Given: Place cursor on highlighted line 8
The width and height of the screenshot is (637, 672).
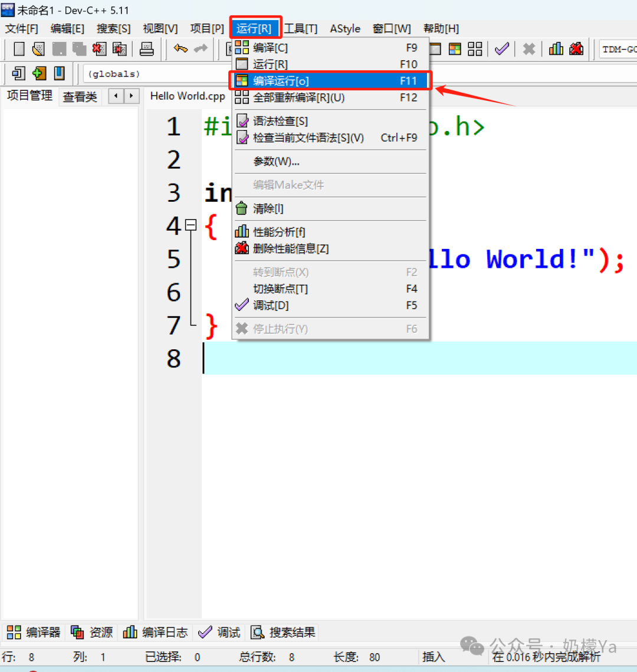Looking at the screenshot, I should 420,358.
